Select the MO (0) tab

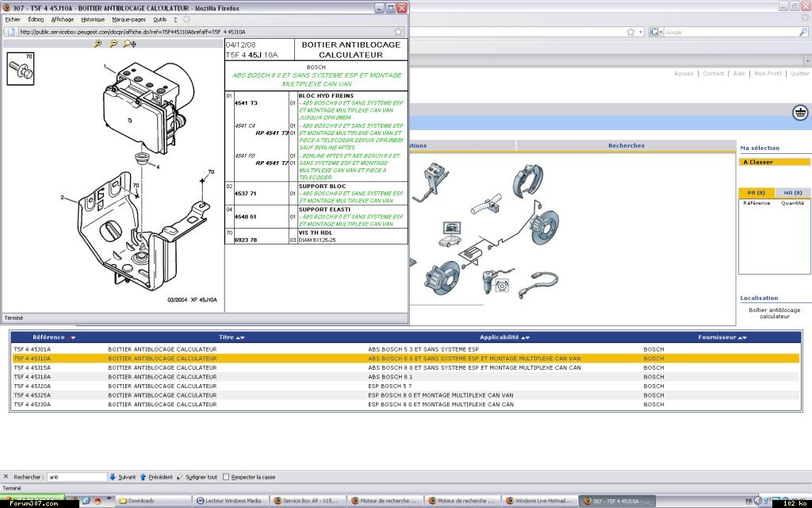point(793,193)
